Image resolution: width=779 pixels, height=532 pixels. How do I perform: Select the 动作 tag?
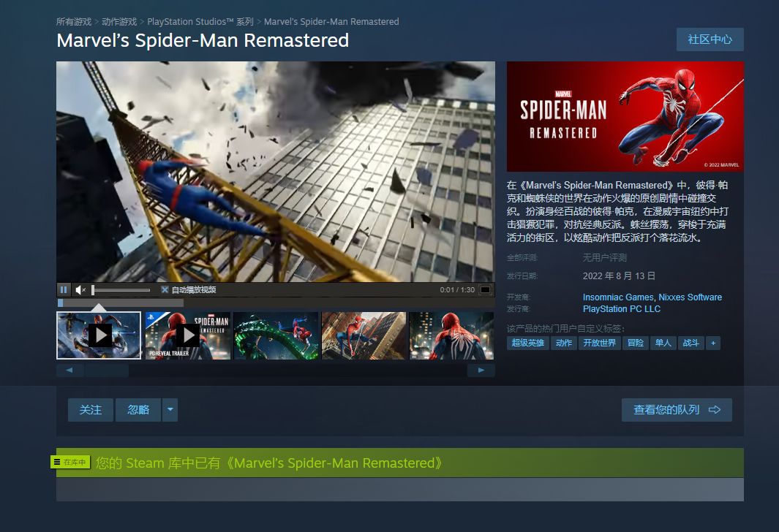point(564,343)
